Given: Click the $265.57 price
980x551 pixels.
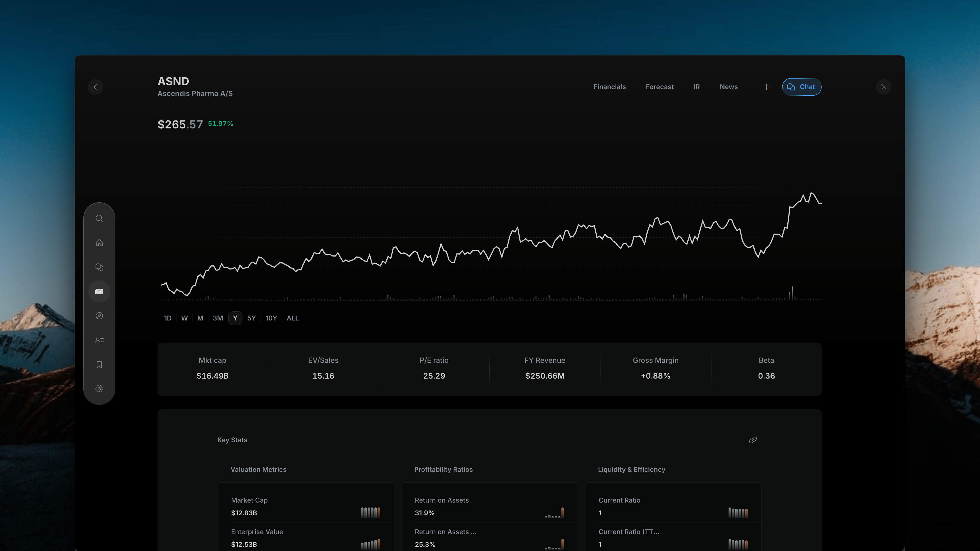Looking at the screenshot, I should (180, 125).
